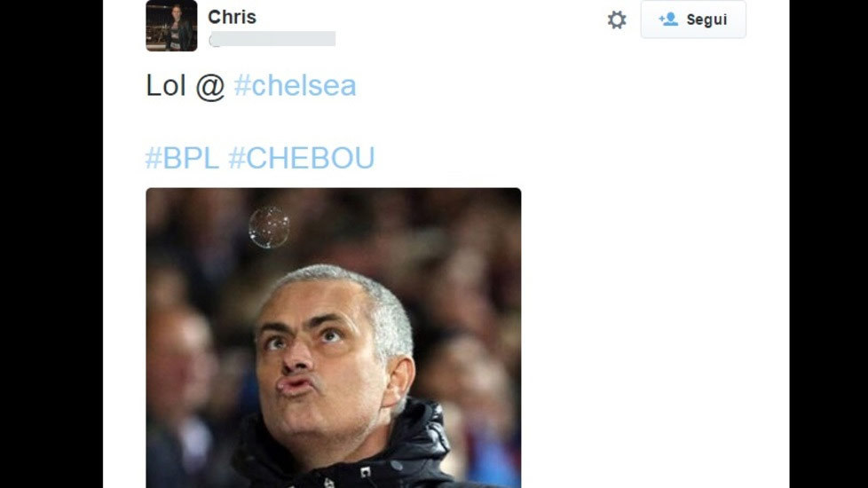Click the person-plus follow icon
This screenshot has width=868, height=488.
668,20
